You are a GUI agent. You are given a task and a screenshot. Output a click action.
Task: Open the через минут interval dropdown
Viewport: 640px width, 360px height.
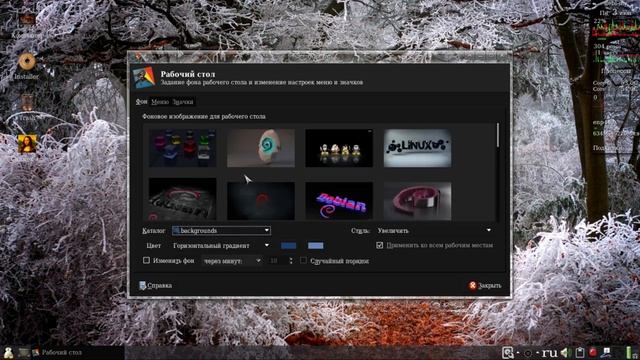coord(232,261)
